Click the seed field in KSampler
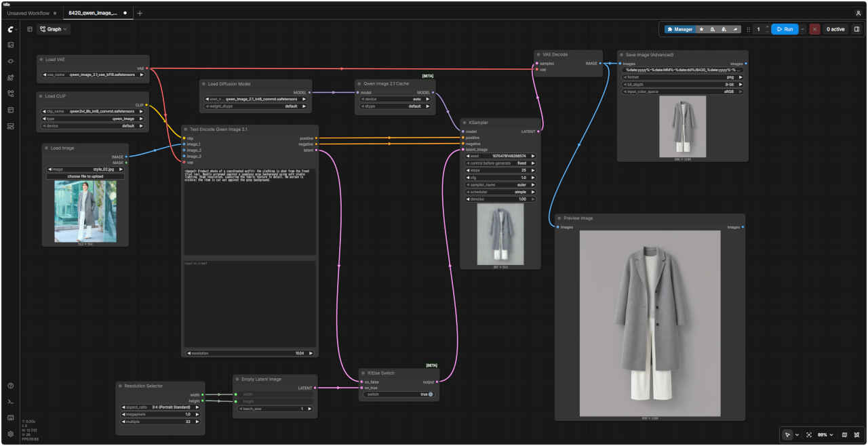This screenshot has width=868, height=446. click(x=501, y=156)
